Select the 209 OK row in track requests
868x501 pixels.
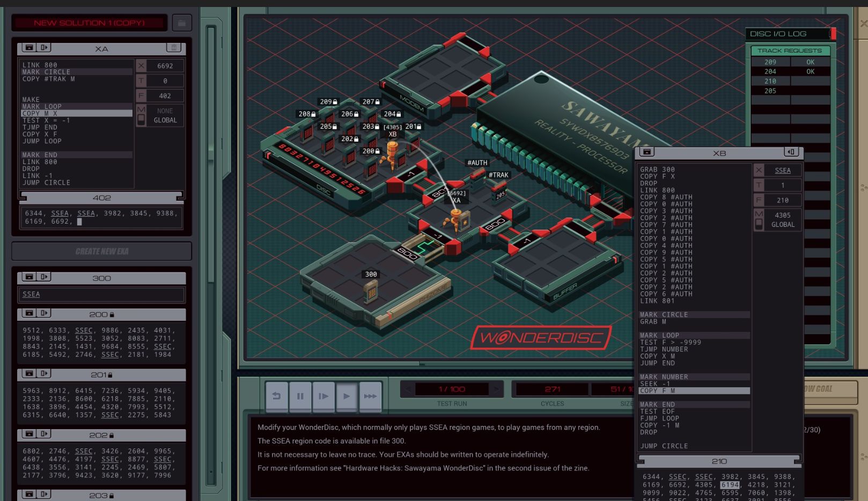[x=790, y=62]
